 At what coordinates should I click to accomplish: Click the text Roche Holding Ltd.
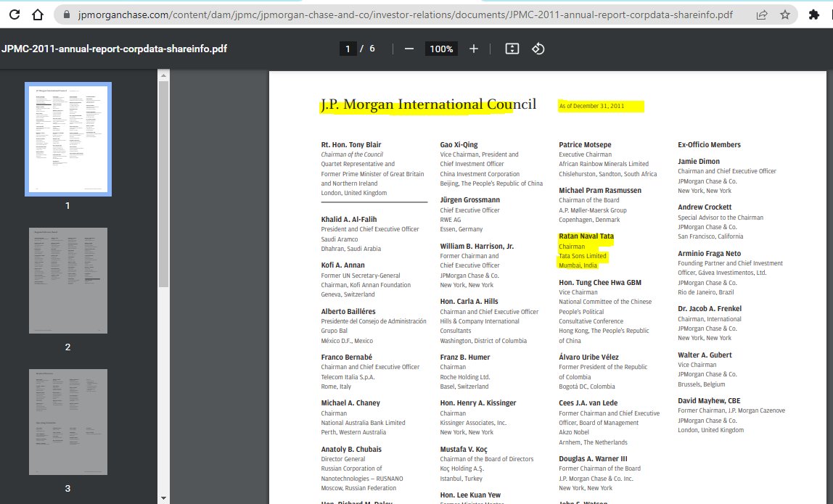coord(465,377)
